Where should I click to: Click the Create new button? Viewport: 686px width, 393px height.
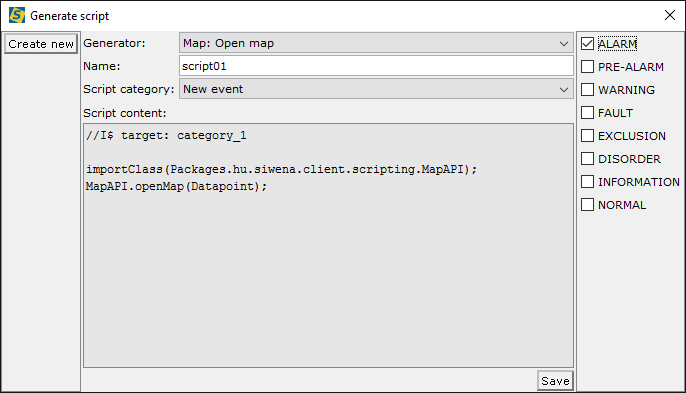tap(41, 44)
